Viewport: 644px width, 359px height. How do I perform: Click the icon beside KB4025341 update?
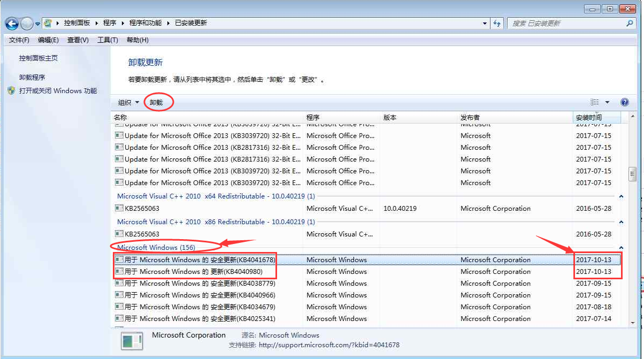(x=119, y=318)
